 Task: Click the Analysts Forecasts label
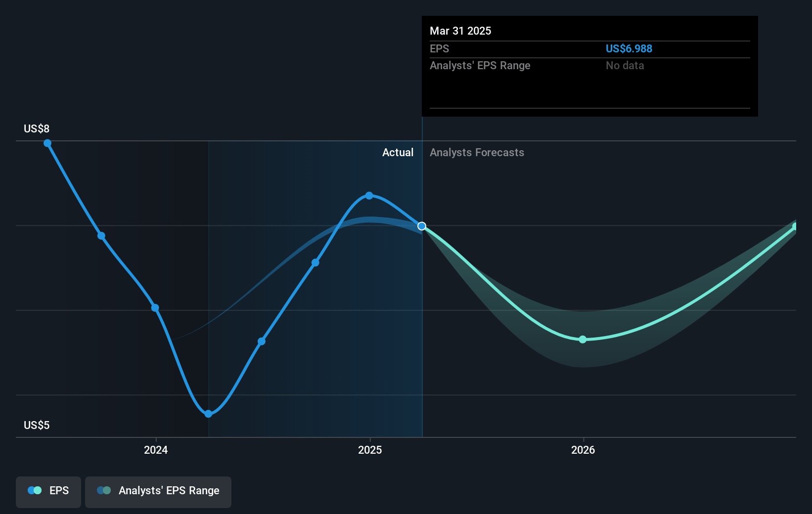[x=477, y=152]
